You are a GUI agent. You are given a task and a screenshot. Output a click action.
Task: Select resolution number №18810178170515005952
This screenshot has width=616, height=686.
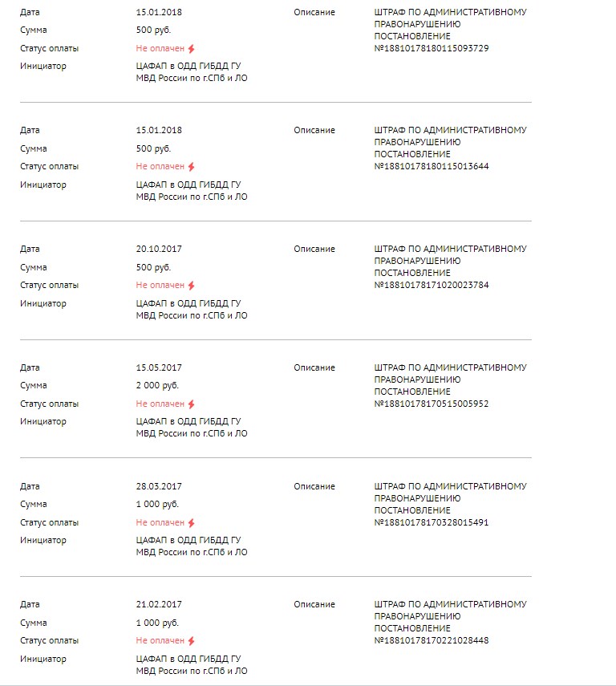click(x=432, y=404)
